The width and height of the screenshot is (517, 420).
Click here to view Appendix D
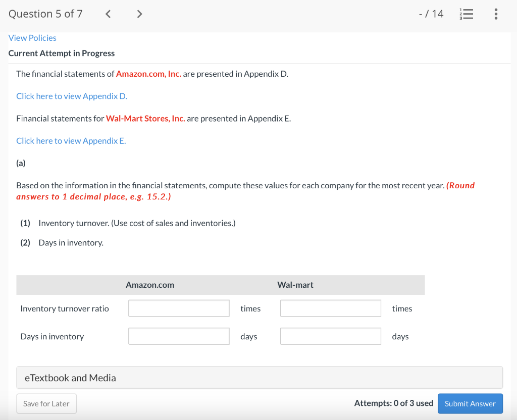pos(72,96)
